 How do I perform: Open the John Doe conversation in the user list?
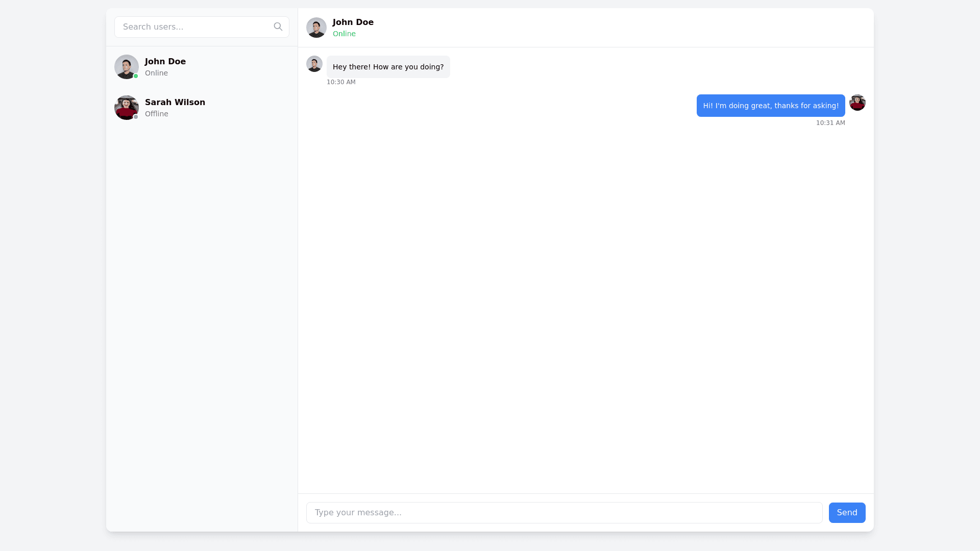click(165, 61)
